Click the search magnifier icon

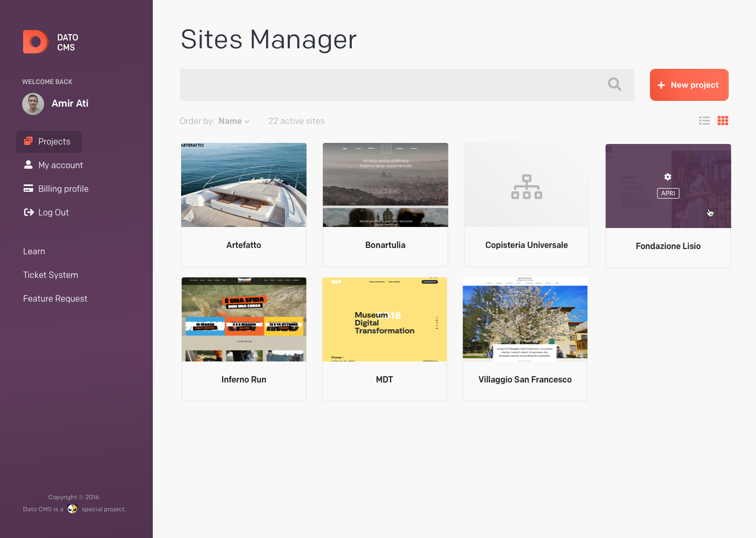coord(615,84)
